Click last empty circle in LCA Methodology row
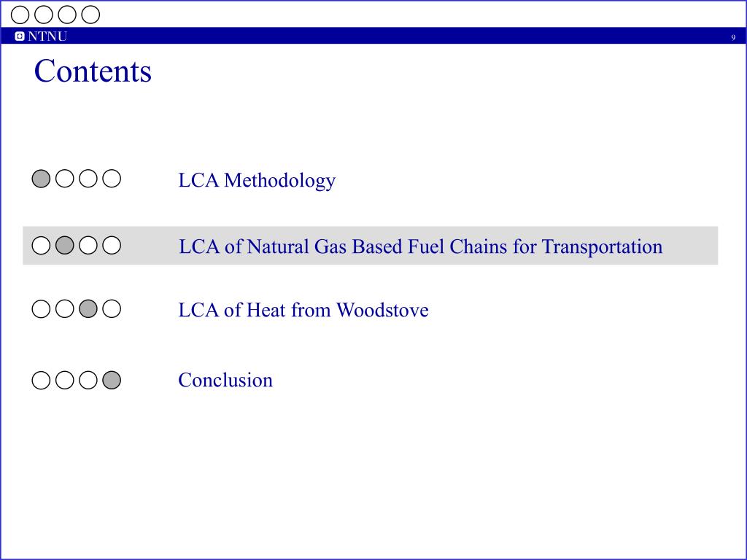 112,179
